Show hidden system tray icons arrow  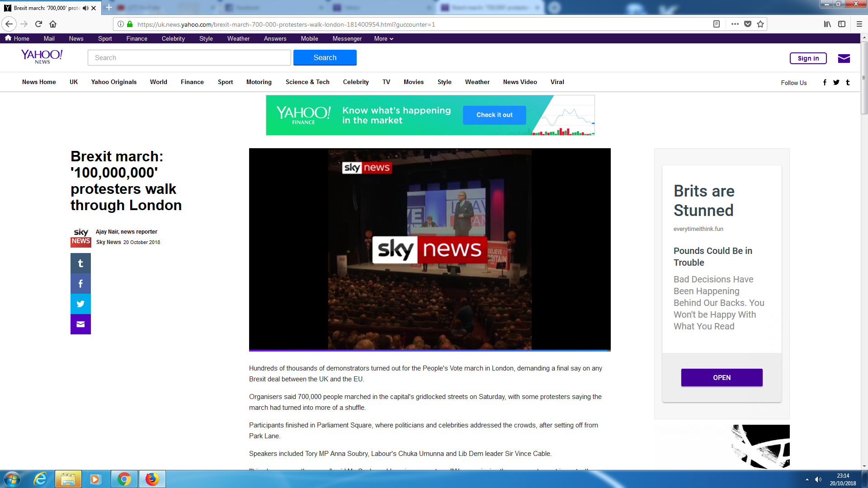click(807, 479)
